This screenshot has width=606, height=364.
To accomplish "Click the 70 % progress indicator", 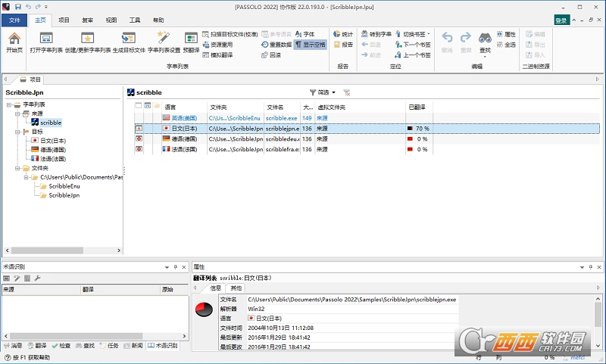I will [x=419, y=129].
